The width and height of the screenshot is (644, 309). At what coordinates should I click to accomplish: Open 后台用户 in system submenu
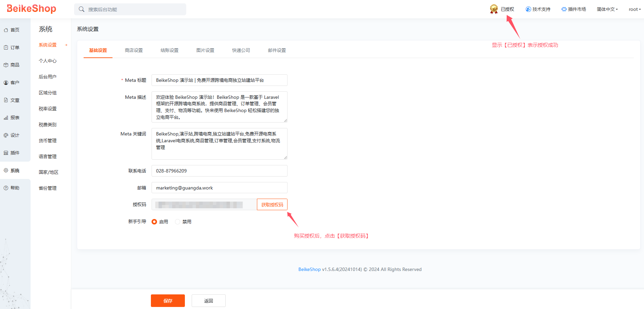(x=48, y=77)
